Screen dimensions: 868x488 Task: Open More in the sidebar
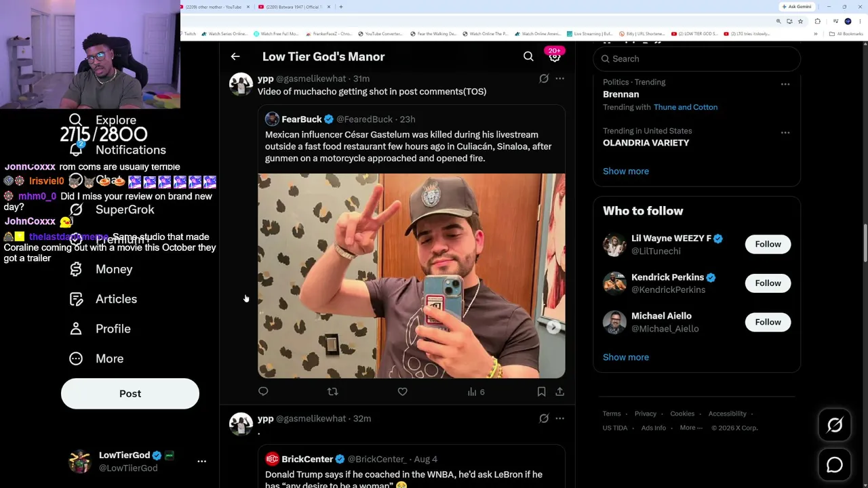96,359
